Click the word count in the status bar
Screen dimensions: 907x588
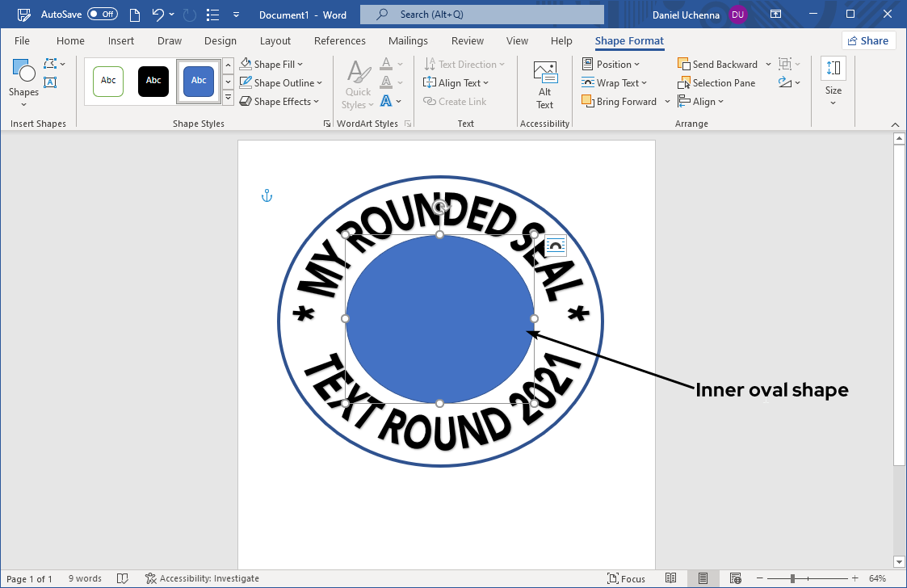pyautogui.click(x=85, y=578)
